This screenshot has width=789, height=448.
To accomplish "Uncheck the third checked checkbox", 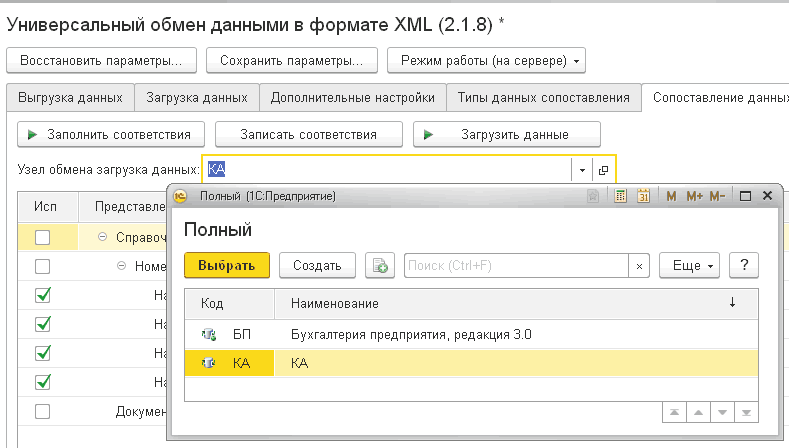I will tap(43, 353).
